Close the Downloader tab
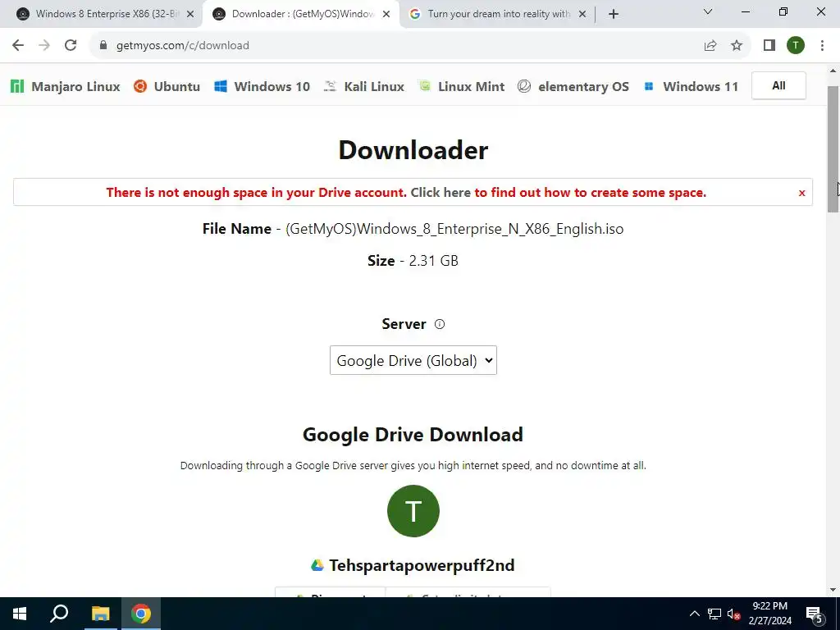The image size is (840, 630). coord(386,14)
